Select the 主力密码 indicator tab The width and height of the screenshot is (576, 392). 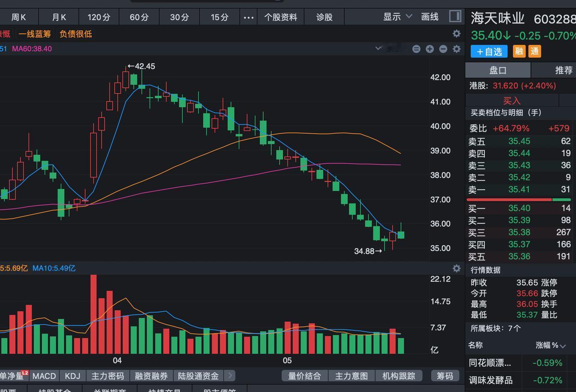click(x=108, y=376)
